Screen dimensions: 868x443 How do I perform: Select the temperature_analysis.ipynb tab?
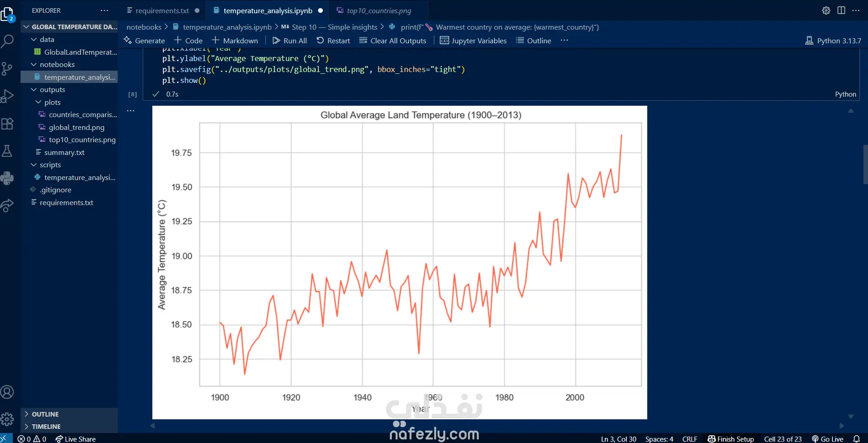(x=268, y=10)
